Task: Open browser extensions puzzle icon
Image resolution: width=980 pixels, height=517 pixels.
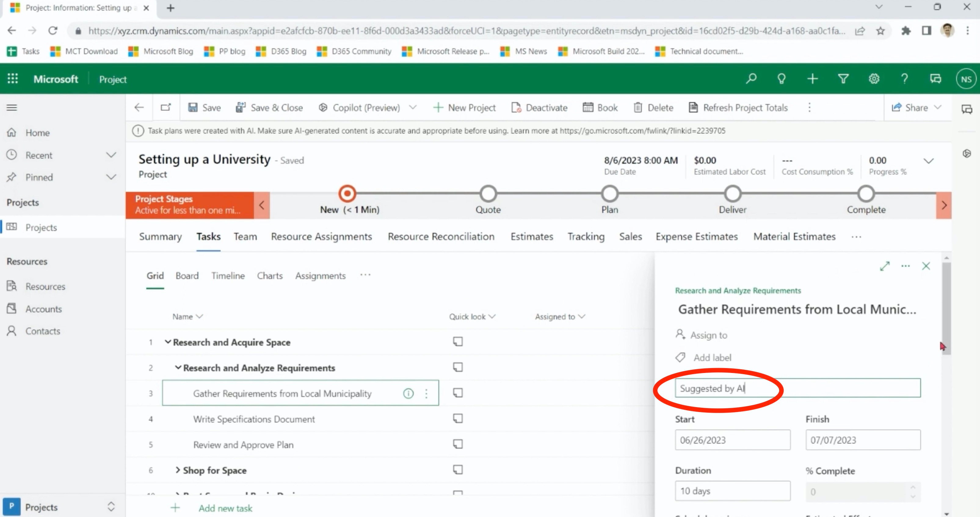Action: pos(906,31)
